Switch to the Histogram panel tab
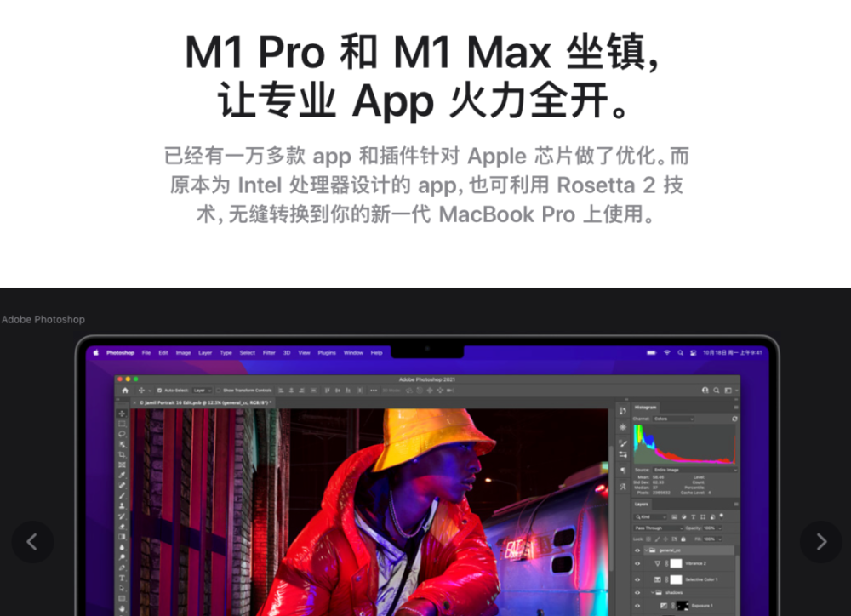The height and width of the screenshot is (616, 851). [645, 407]
